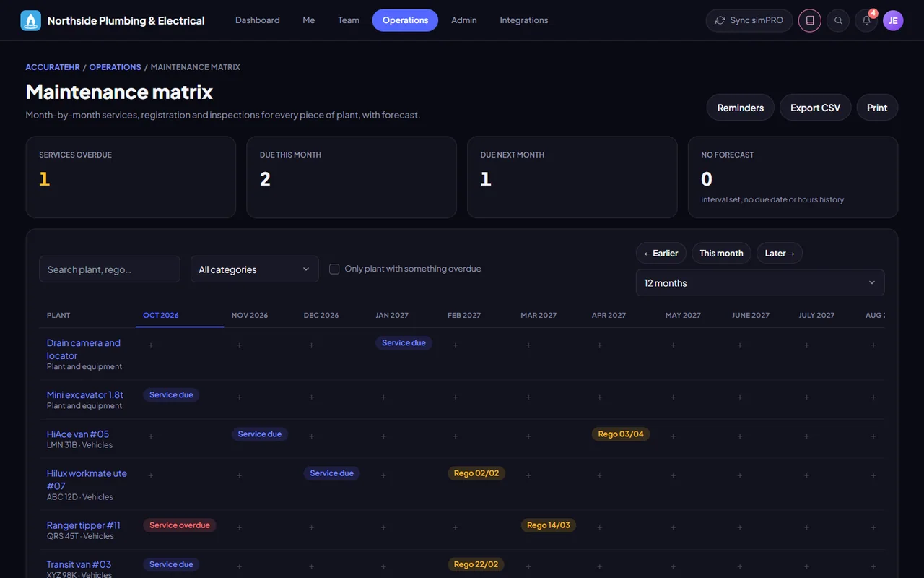Open the Me nav item
Viewport: 924px width, 578px height.
(x=309, y=20)
